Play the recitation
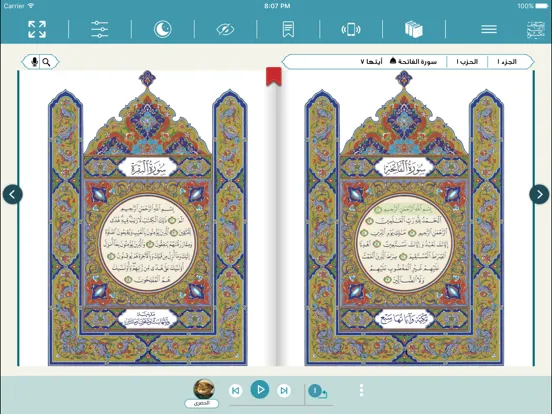This screenshot has height=414, width=552. [260, 390]
